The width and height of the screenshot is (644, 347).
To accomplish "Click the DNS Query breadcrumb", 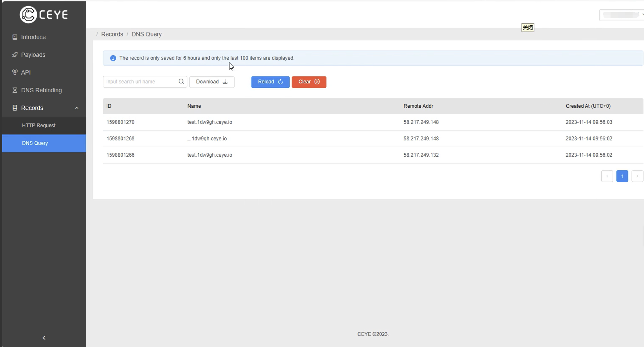I will [x=147, y=34].
